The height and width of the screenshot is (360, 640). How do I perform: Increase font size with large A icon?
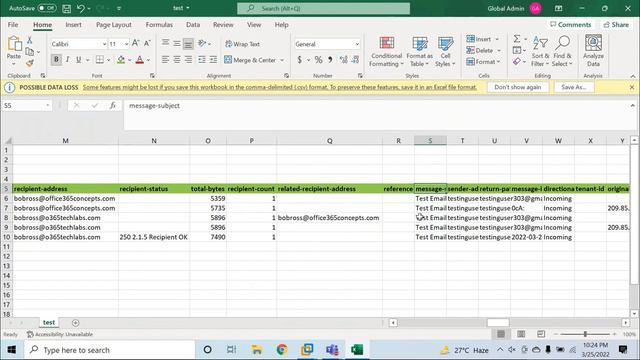(x=136, y=43)
